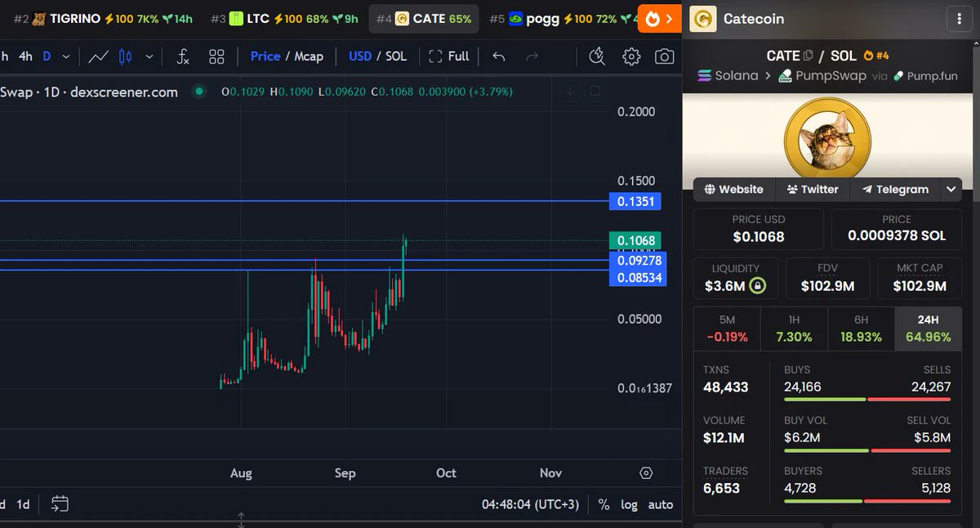Viewport: 980px width, 528px height.
Task: Open the orange trending flame button
Action: [660, 18]
